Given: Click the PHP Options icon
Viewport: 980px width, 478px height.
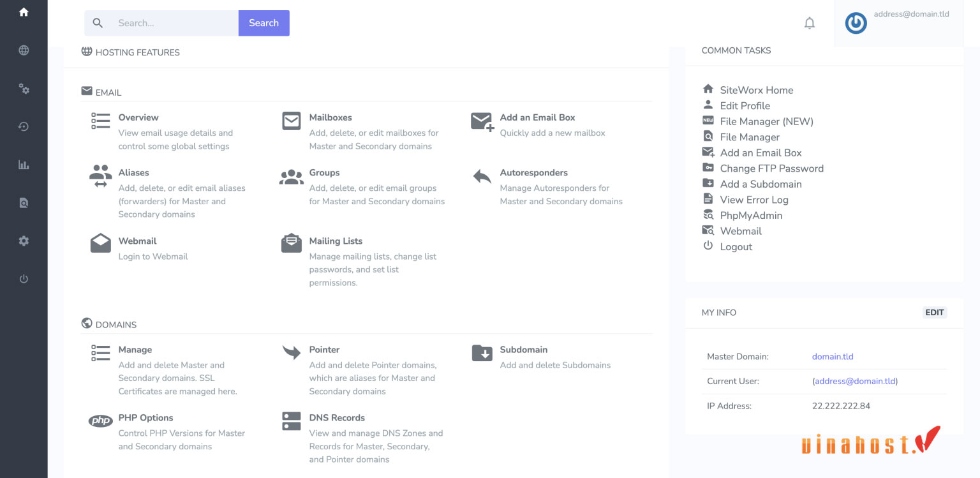Looking at the screenshot, I should point(100,421).
